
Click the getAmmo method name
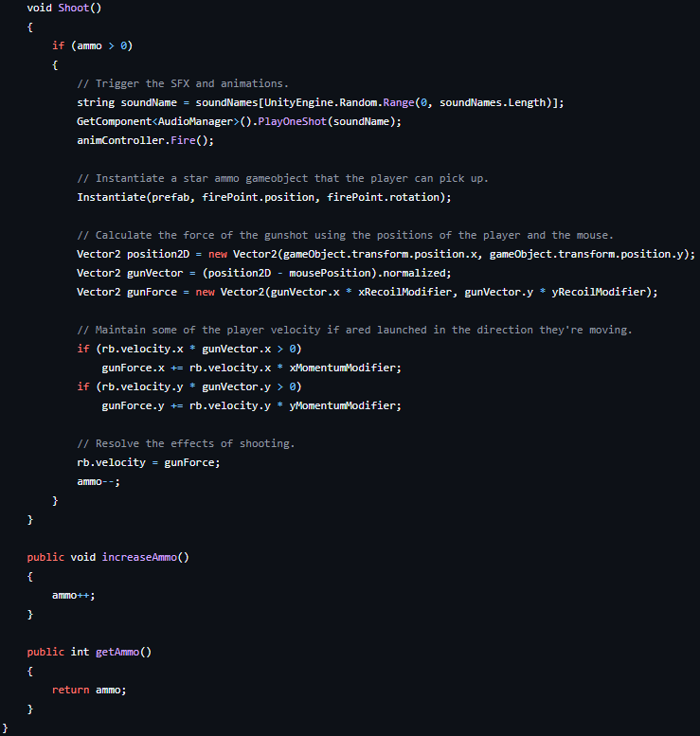pyautogui.click(x=117, y=652)
